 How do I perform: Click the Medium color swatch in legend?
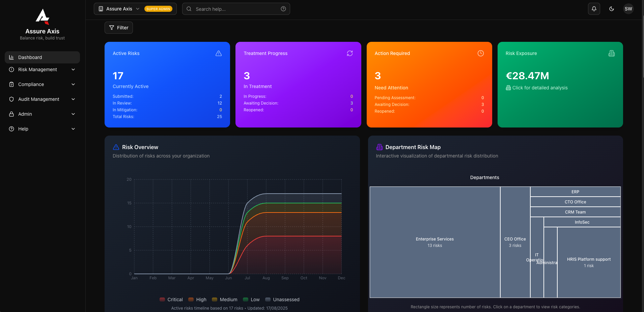(x=214, y=300)
